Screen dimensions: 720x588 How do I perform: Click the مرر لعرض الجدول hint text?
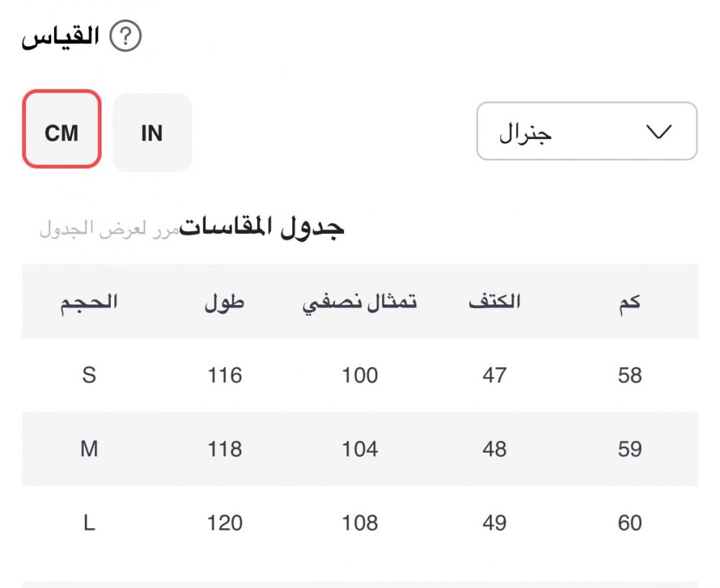point(109,230)
